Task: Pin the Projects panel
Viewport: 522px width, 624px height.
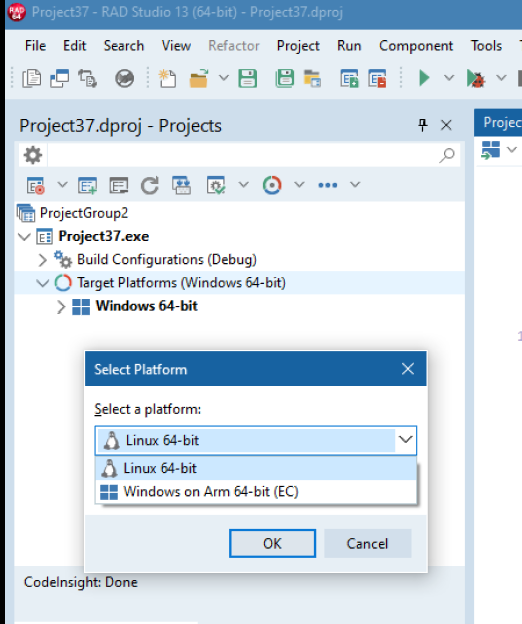Action: tap(423, 125)
